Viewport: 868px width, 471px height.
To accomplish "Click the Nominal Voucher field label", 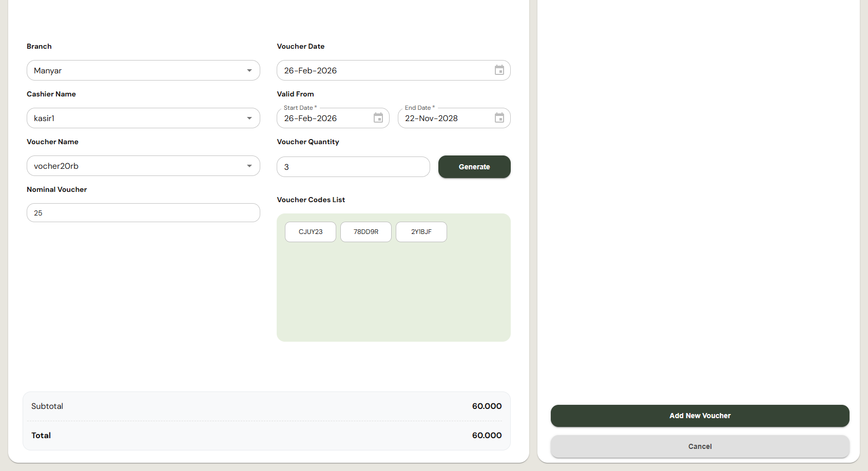I will (x=56, y=189).
